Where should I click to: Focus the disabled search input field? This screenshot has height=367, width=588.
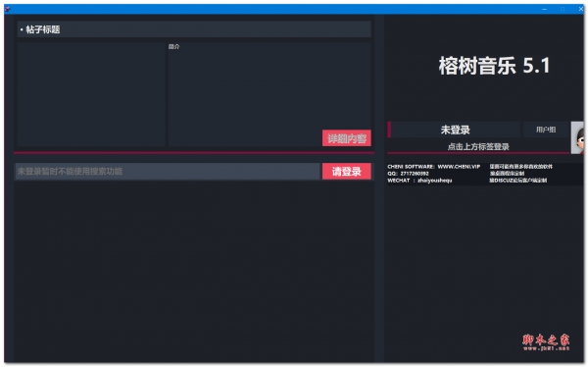[168, 172]
